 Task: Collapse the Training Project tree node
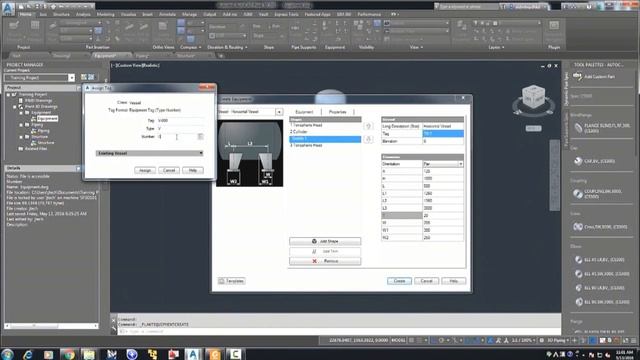coord(8,94)
